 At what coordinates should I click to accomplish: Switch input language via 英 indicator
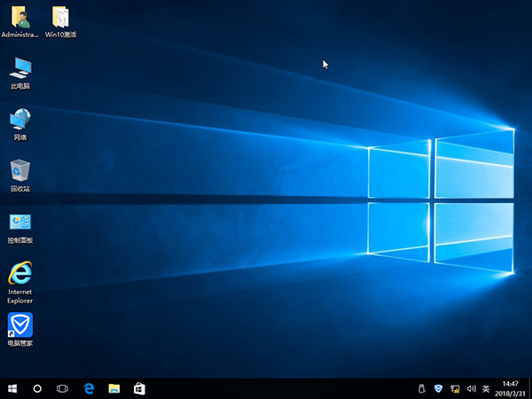click(x=485, y=388)
